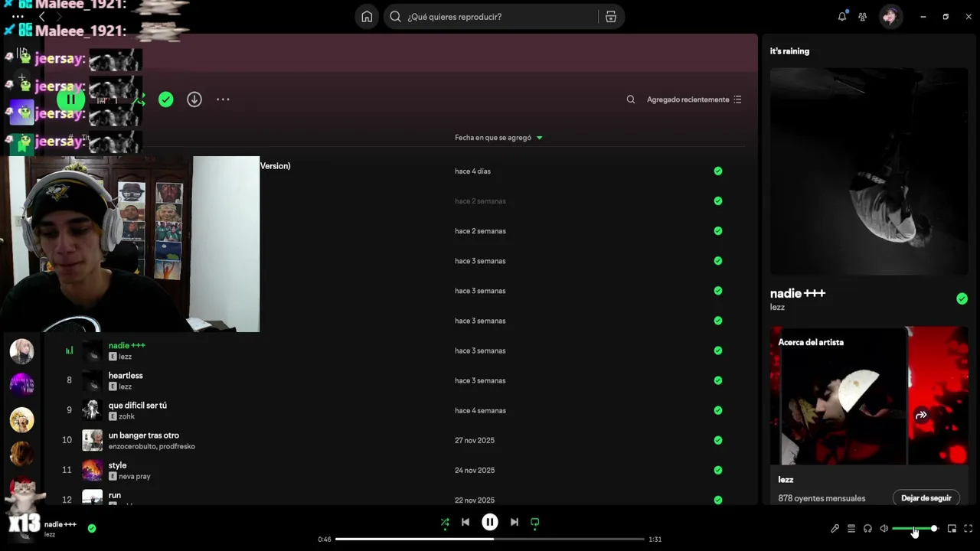Select the track style

117,465
